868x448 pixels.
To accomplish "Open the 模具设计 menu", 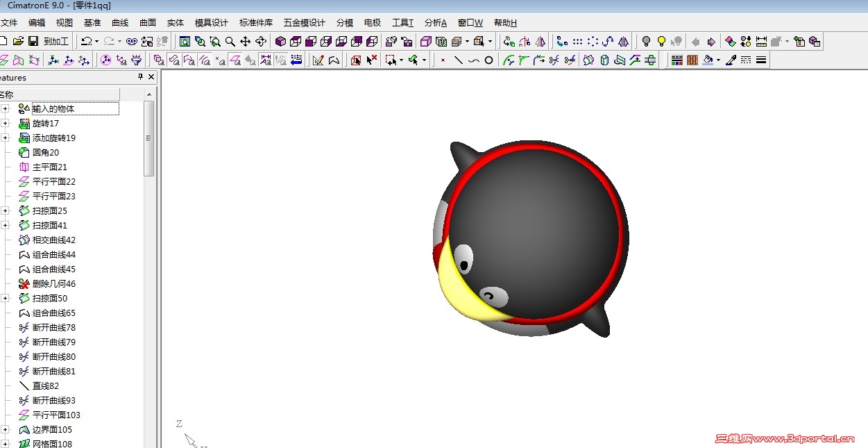I will tap(212, 23).
